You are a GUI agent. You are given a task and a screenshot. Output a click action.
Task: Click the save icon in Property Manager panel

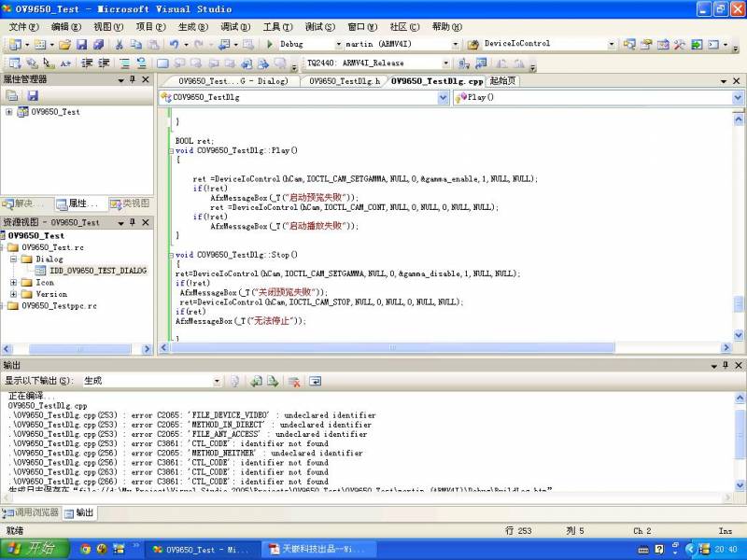coord(33,96)
